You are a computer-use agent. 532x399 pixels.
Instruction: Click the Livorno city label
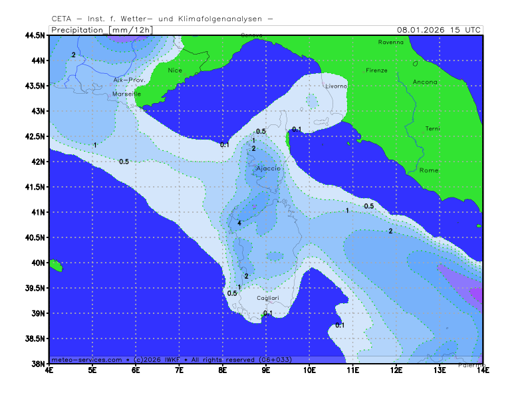pos(336,86)
